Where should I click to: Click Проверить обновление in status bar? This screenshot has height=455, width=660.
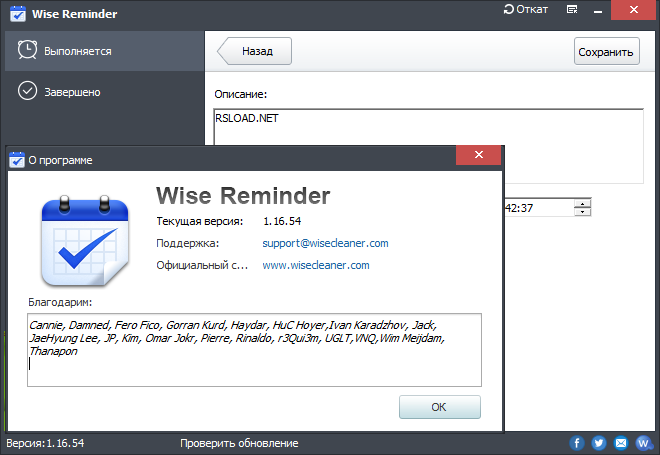click(239, 443)
